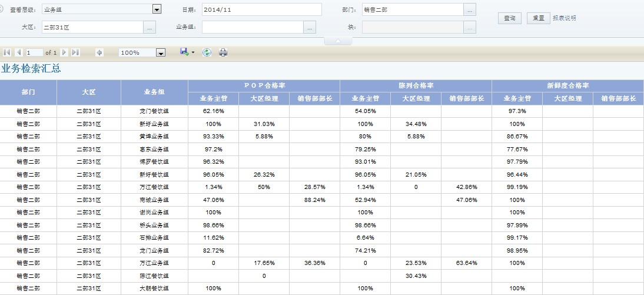Go to first report page

coord(7,52)
